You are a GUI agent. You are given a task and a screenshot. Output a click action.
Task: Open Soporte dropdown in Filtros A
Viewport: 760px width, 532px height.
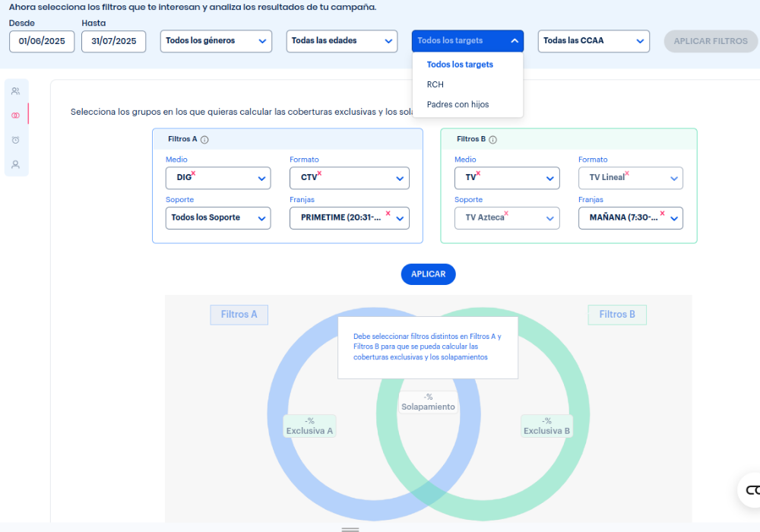tap(218, 218)
